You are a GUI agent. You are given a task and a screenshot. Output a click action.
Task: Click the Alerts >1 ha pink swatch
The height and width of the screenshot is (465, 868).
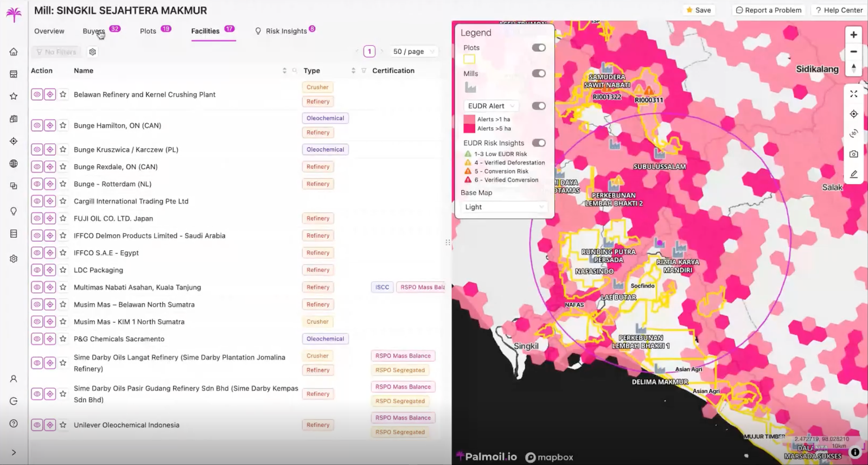tap(469, 119)
